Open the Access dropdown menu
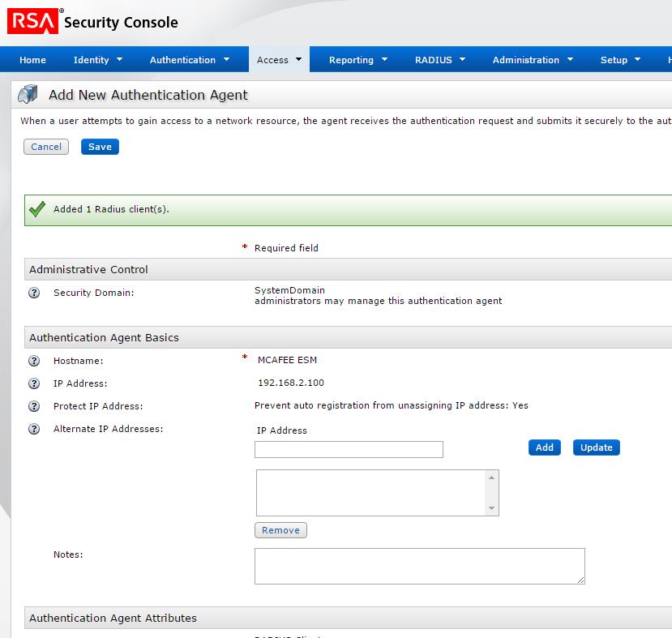This screenshot has width=672, height=638. [x=279, y=59]
